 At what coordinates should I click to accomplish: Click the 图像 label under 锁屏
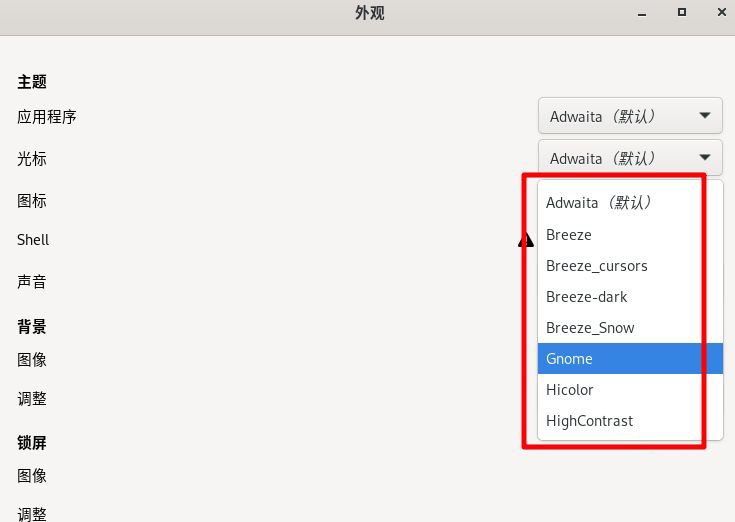(32, 476)
